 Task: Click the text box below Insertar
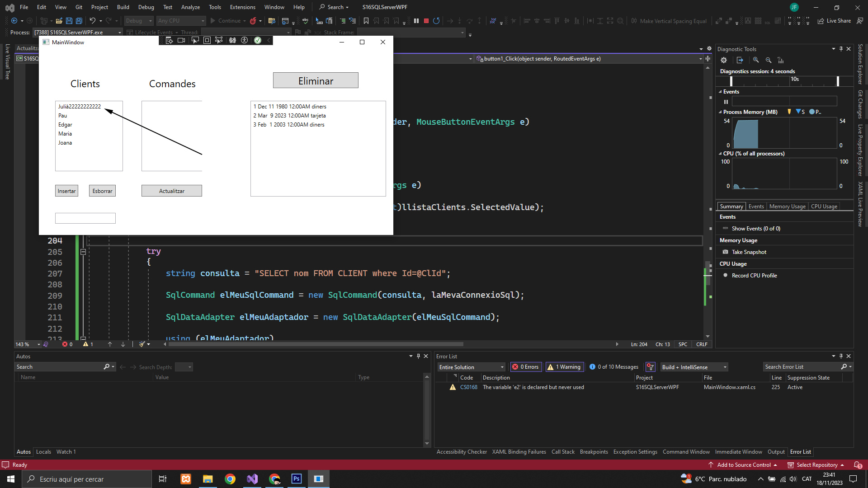click(x=85, y=218)
